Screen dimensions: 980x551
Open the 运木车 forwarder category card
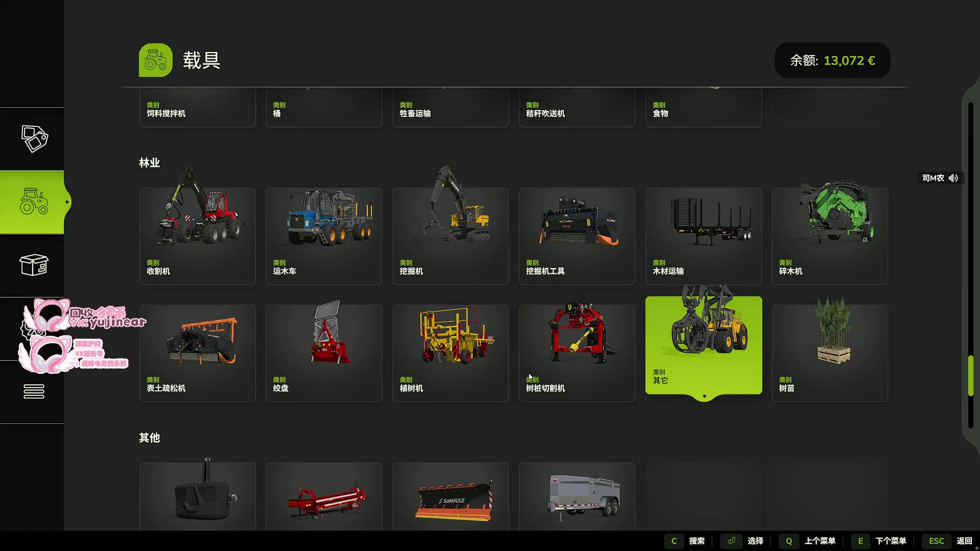coord(324,236)
